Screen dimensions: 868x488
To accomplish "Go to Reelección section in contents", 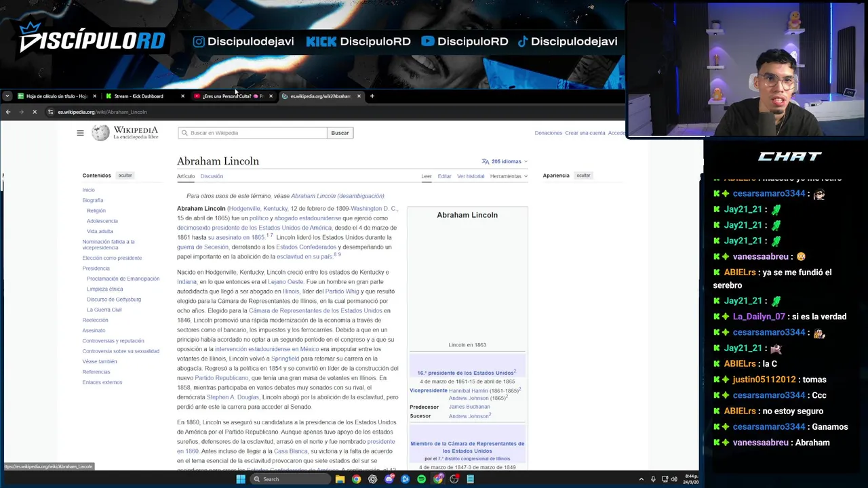I will click(95, 320).
